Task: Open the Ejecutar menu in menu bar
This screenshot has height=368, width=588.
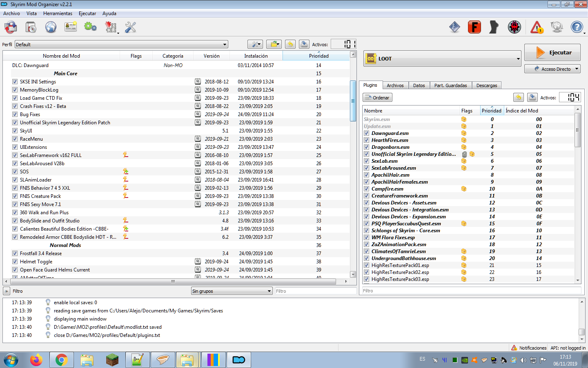Action: coord(87,13)
